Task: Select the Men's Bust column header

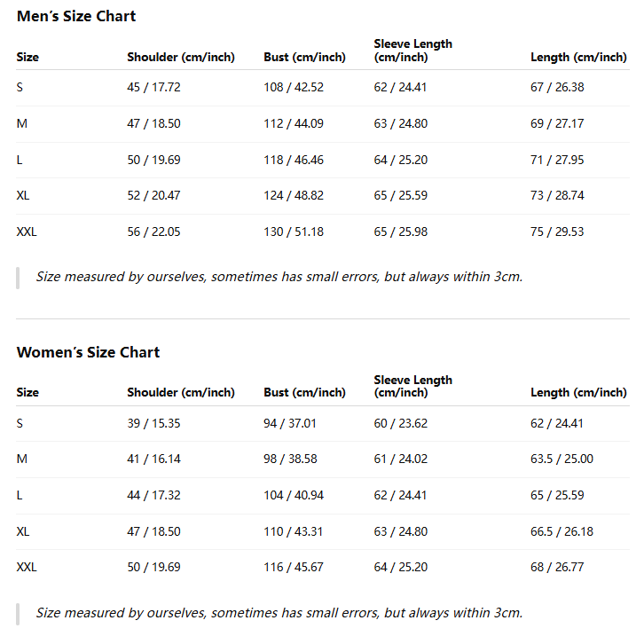Action: (x=304, y=57)
